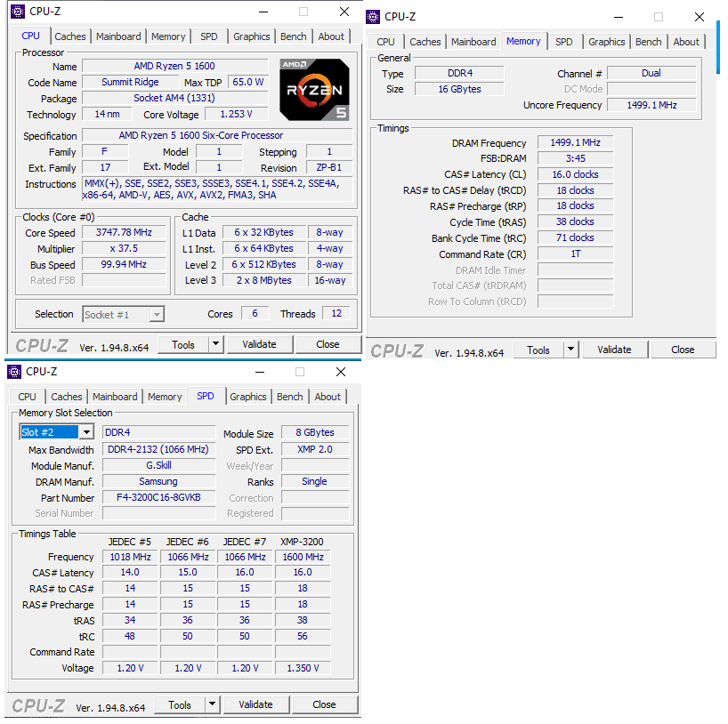
Task: Open Bench tab in the Memory window
Action: click(649, 42)
